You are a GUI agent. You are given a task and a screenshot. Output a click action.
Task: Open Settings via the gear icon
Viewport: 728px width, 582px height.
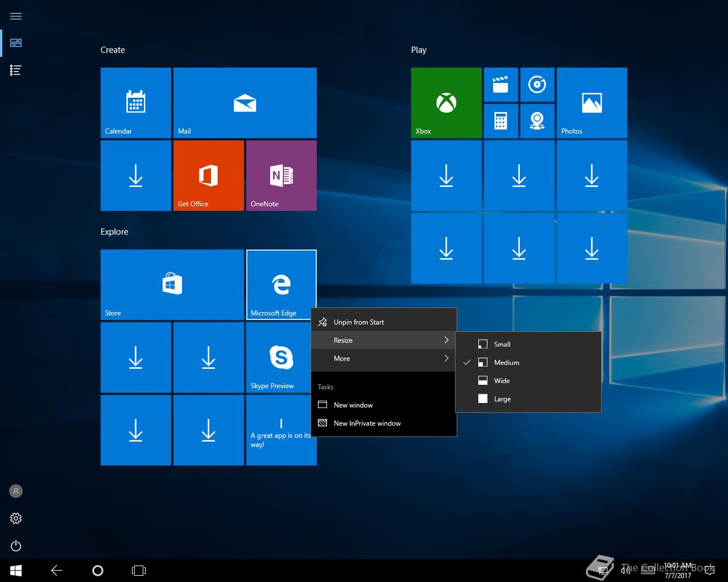[x=16, y=518]
